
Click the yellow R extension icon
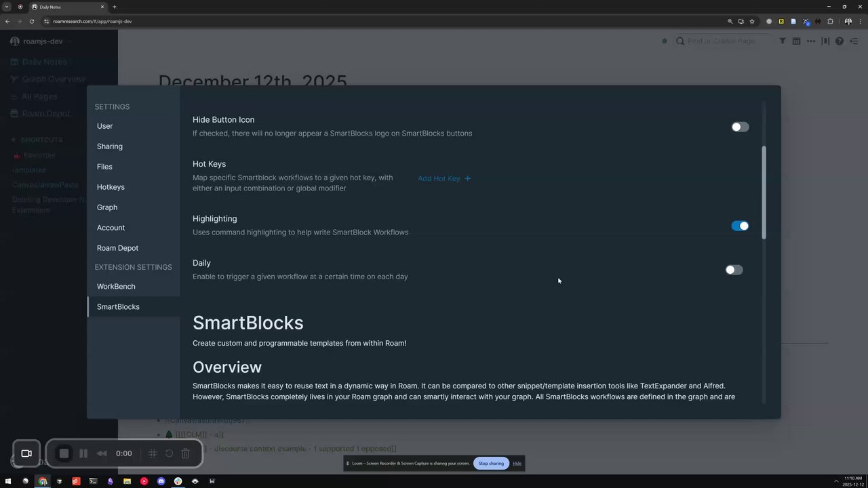[781, 21]
